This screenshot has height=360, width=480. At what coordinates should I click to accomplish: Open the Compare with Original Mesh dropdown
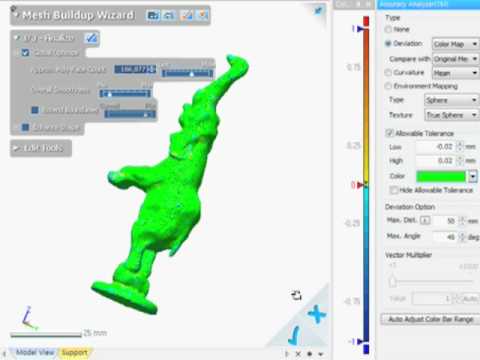[455, 59]
